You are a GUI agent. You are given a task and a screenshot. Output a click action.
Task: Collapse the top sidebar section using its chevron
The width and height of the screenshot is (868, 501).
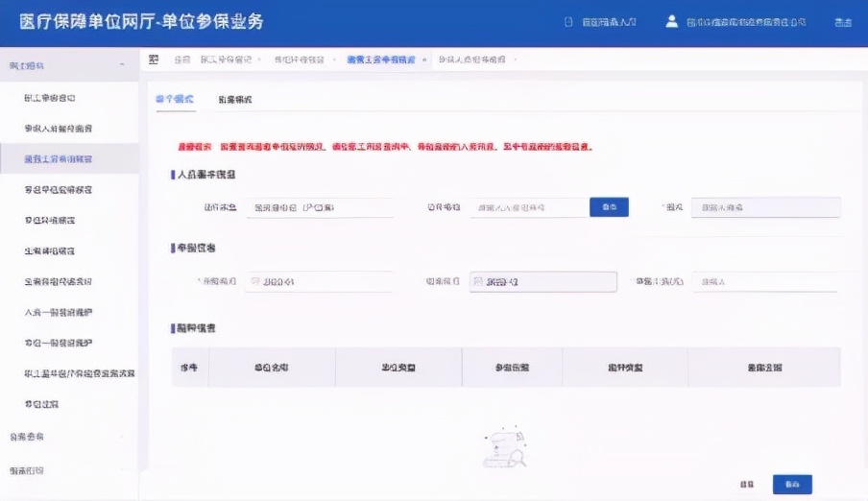pos(122,65)
